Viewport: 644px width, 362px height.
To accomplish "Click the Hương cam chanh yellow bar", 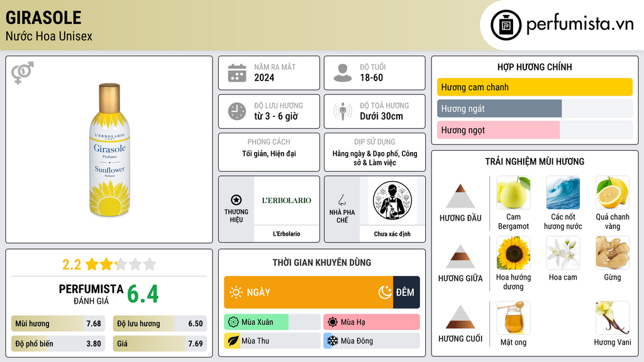I will click(535, 87).
